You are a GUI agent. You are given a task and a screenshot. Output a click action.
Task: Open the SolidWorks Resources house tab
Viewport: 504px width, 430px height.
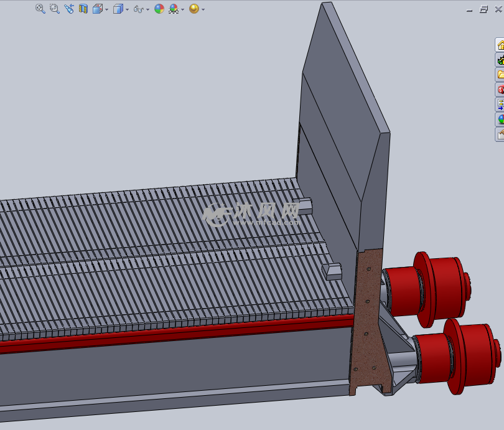pos(500,45)
